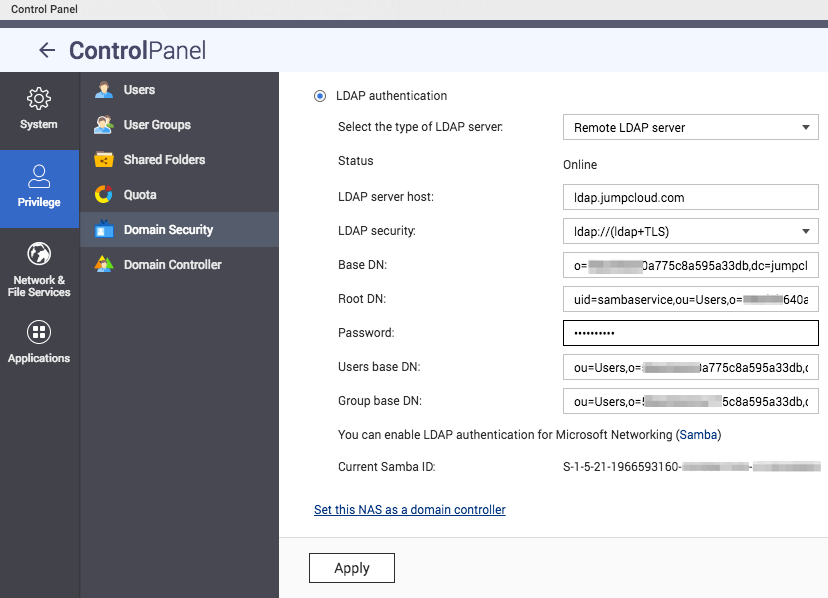Expand the LDAP security ldap+TLS dropdown
The width and height of the screenshot is (828, 598).
pos(691,231)
